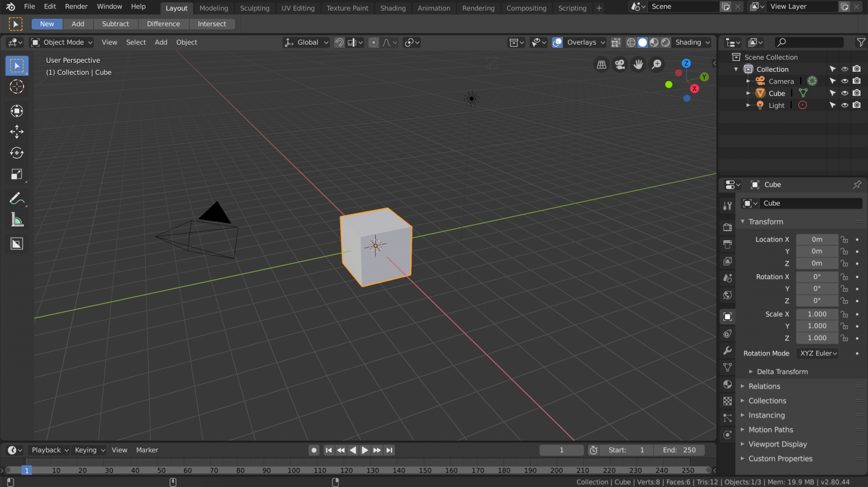Screen dimensions: 868x487
Task: Open the Material properties tab
Action: pyautogui.click(x=727, y=384)
